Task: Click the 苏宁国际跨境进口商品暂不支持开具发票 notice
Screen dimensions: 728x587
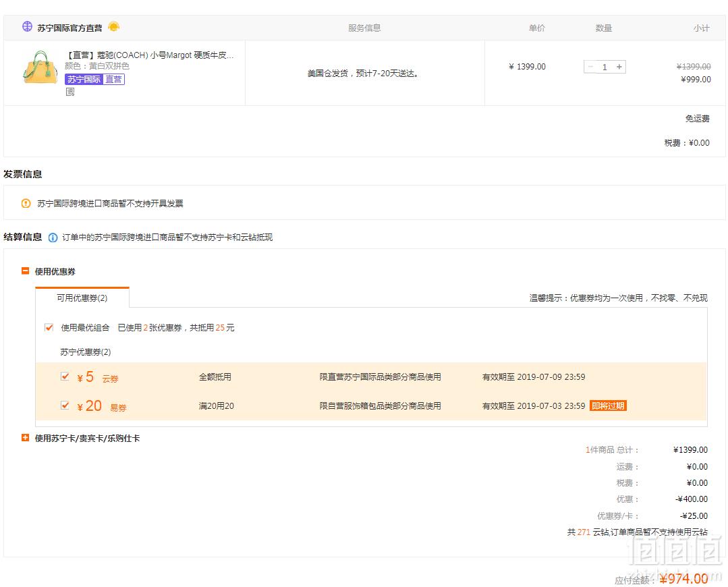Action: (110, 203)
